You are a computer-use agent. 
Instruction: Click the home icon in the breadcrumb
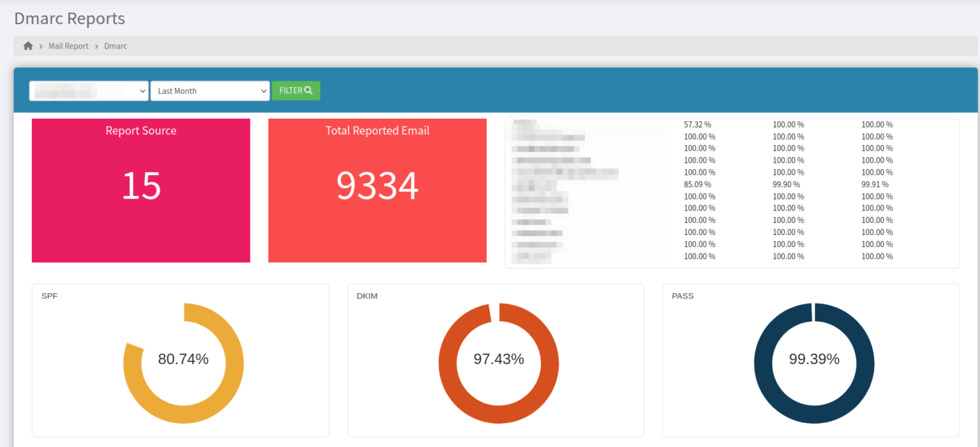[x=27, y=45]
